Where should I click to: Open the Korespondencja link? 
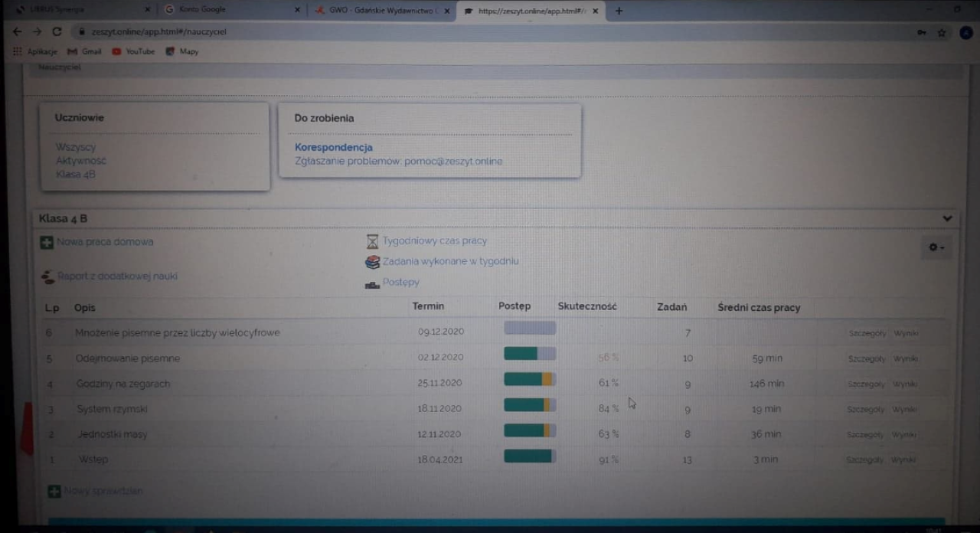click(x=333, y=147)
